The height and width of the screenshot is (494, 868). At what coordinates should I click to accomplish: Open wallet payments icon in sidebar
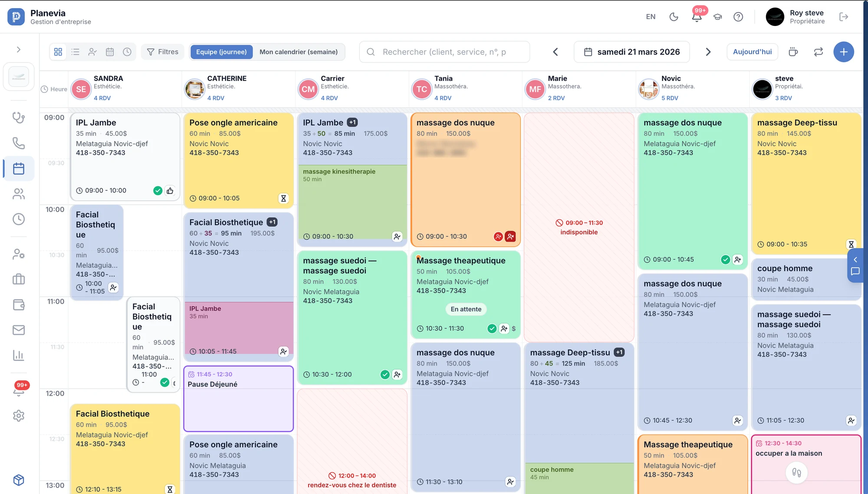(19, 305)
